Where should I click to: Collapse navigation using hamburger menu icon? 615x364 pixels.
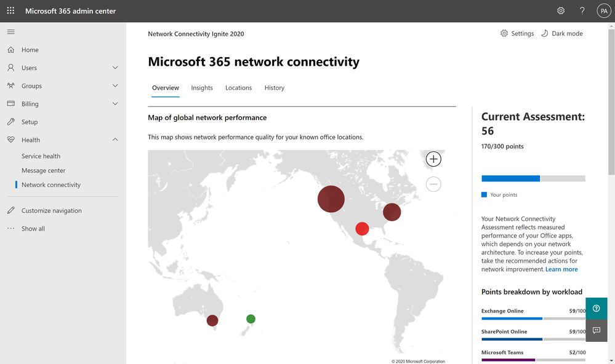click(10, 32)
